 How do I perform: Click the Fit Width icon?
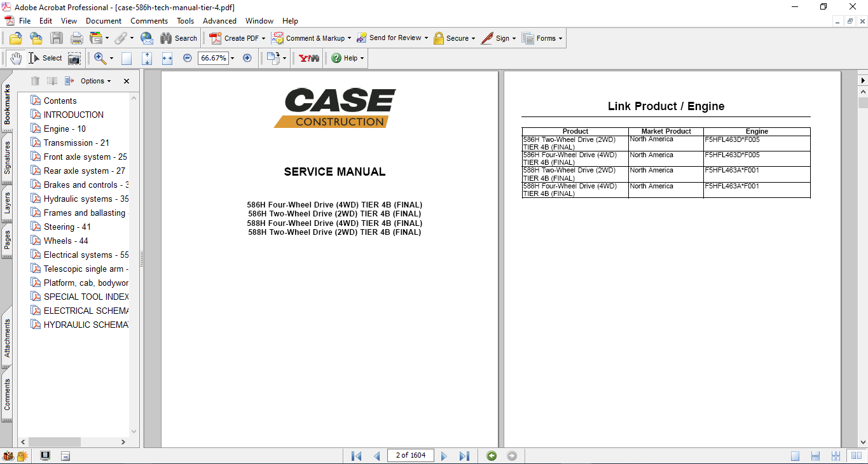pos(167,59)
